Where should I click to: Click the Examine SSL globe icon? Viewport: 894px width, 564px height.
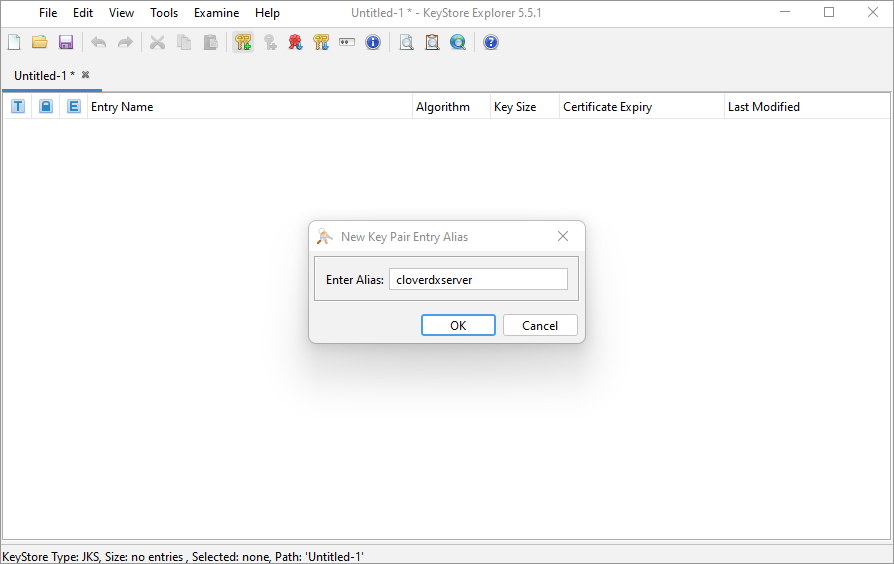(458, 42)
